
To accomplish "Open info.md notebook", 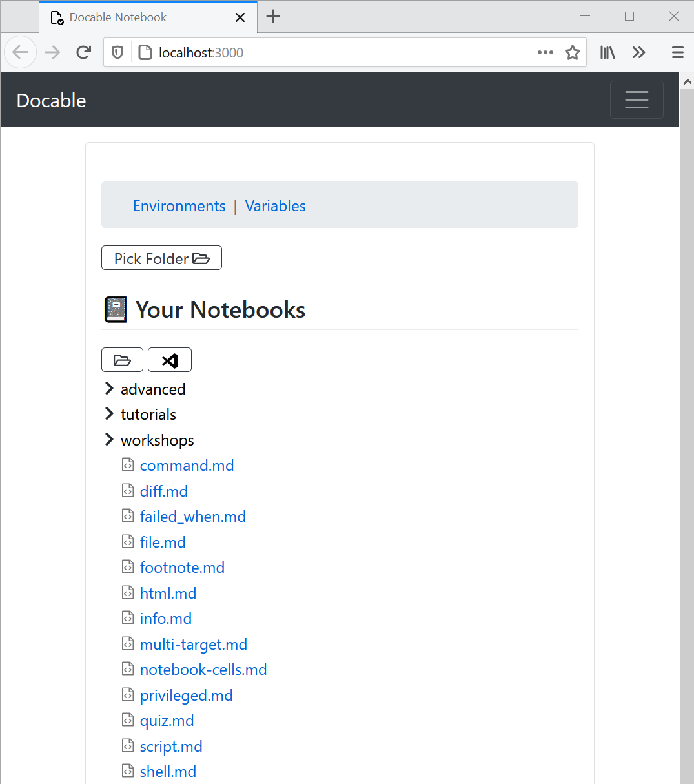I will click(x=166, y=618).
